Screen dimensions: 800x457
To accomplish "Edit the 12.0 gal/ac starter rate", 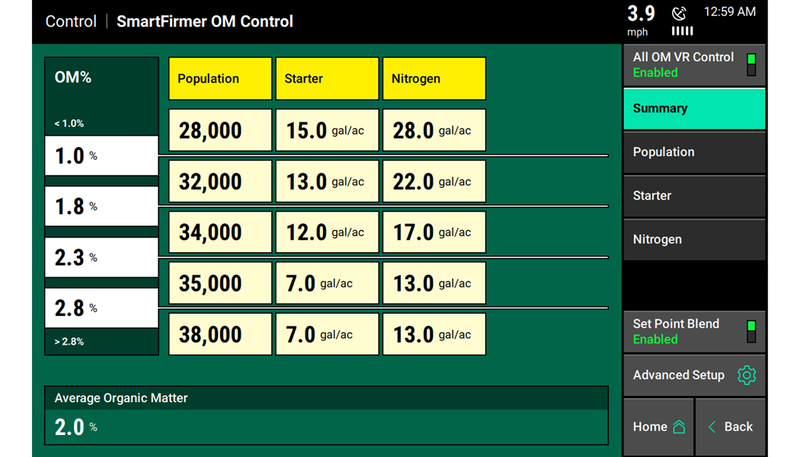I will [x=327, y=232].
